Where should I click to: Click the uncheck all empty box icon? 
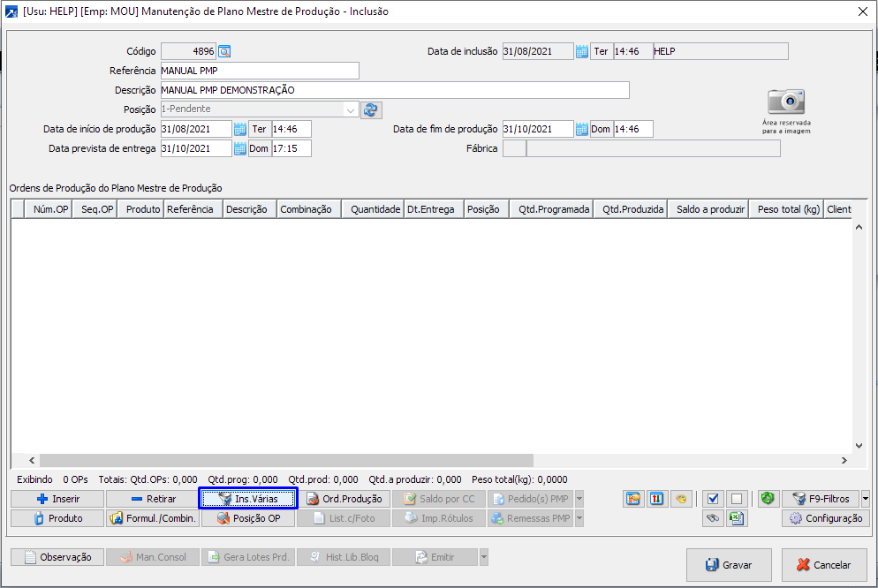coord(737,499)
